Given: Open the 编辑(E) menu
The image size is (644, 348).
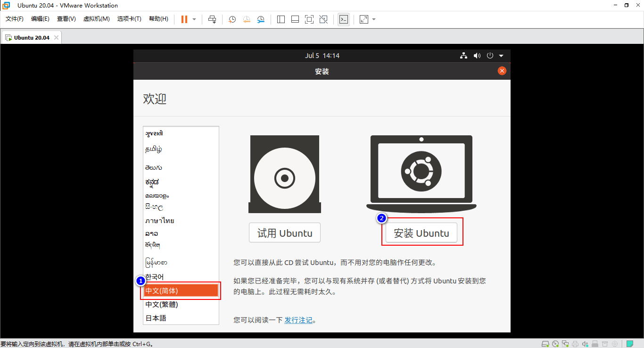Looking at the screenshot, I should pyautogui.click(x=40, y=19).
